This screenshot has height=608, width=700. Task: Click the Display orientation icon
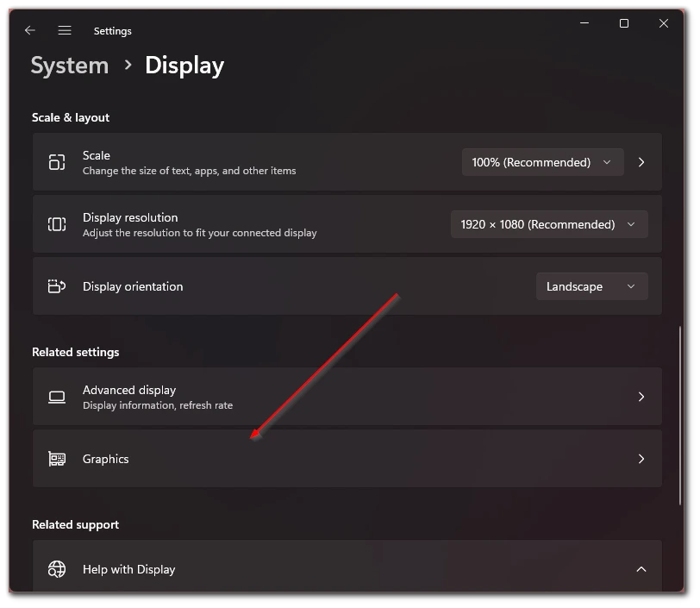57,286
